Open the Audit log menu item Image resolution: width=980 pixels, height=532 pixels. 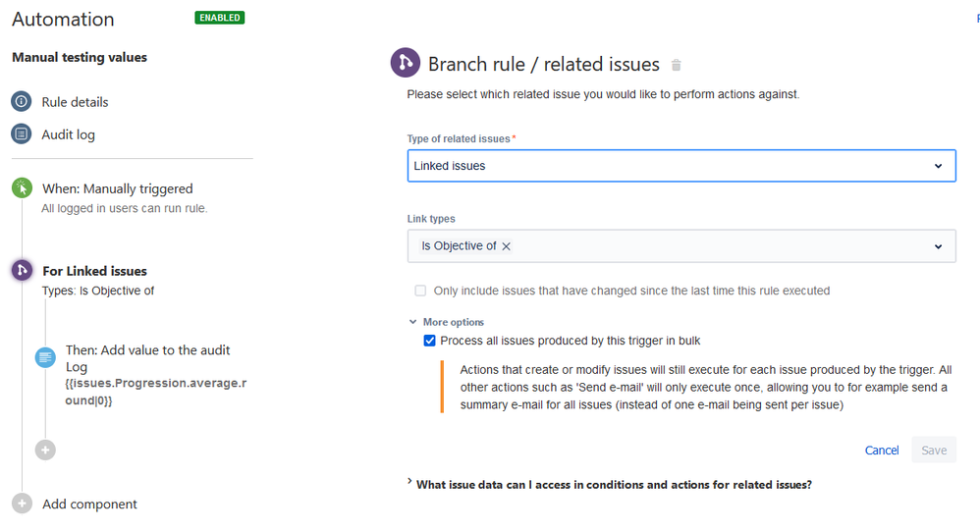(x=68, y=134)
